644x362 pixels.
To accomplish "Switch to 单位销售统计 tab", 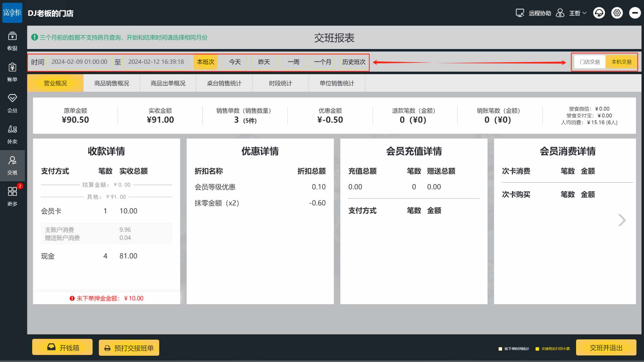I will (x=337, y=83).
